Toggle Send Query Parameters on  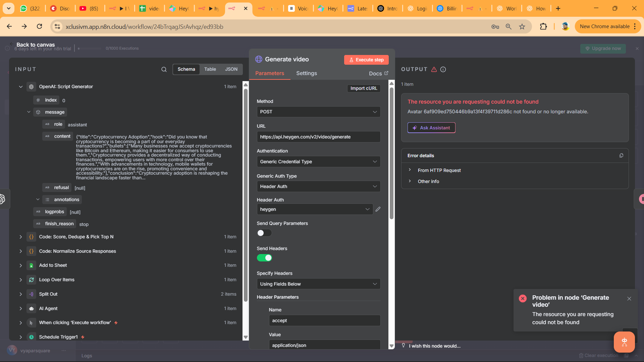point(264,233)
